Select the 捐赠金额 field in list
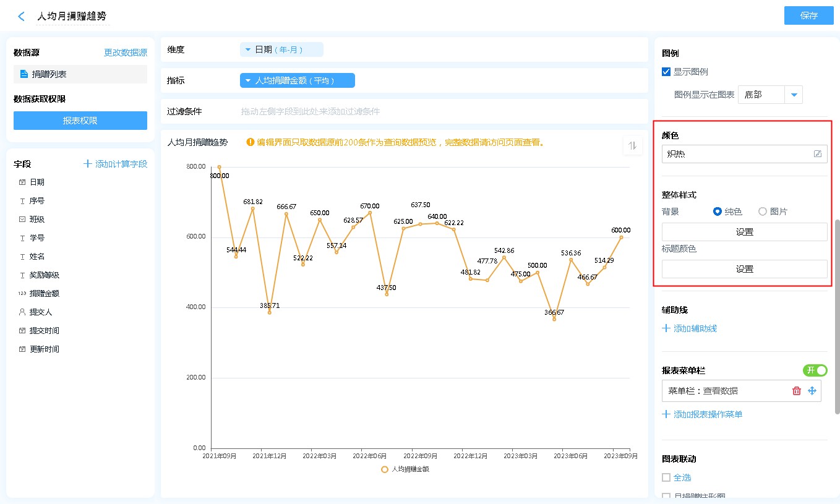Screen dimensions: 840x504 coord(45,294)
